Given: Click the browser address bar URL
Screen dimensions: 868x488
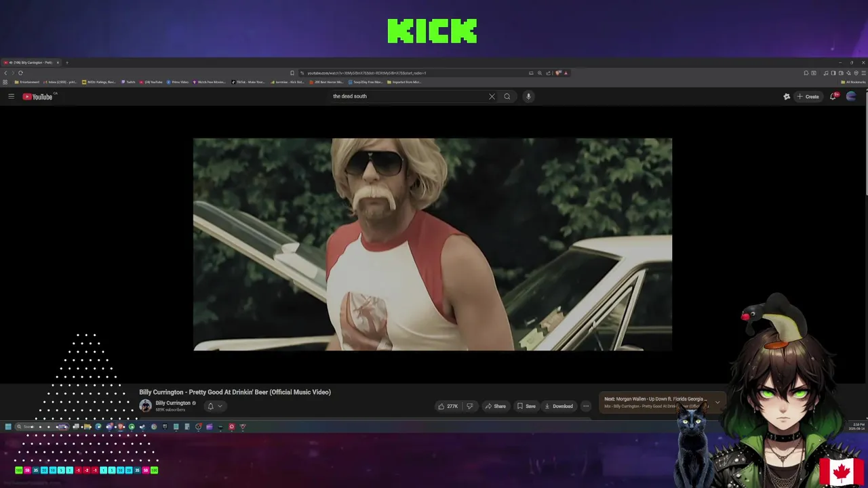Looking at the screenshot, I should (x=367, y=73).
